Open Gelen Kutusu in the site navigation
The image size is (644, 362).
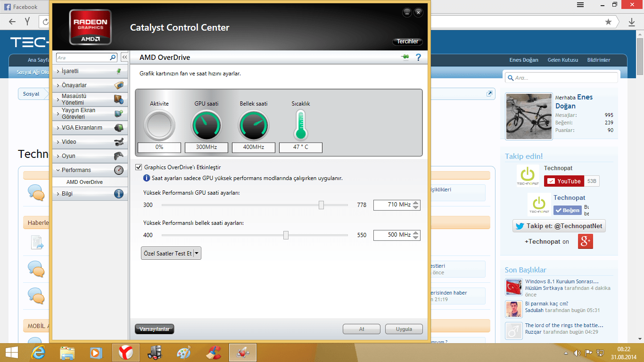click(x=562, y=60)
